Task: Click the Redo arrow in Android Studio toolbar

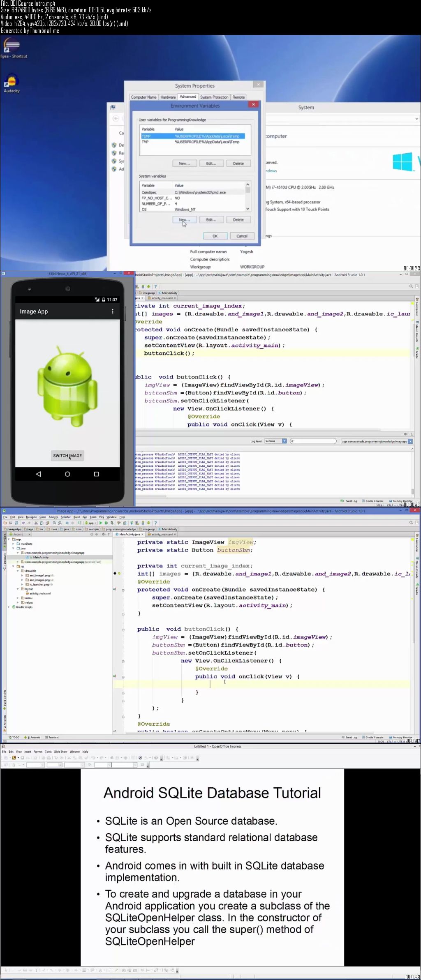Action: [29, 523]
